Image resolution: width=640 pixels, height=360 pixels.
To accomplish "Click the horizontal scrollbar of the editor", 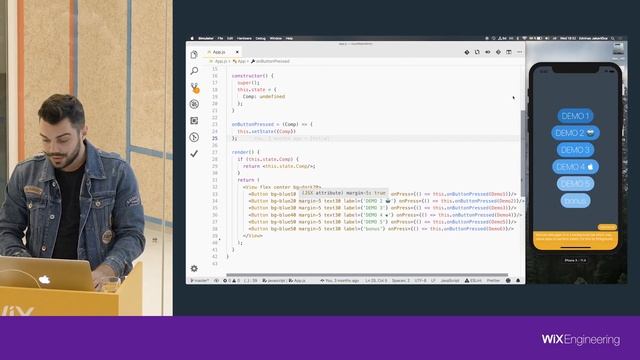I will tap(367, 275).
